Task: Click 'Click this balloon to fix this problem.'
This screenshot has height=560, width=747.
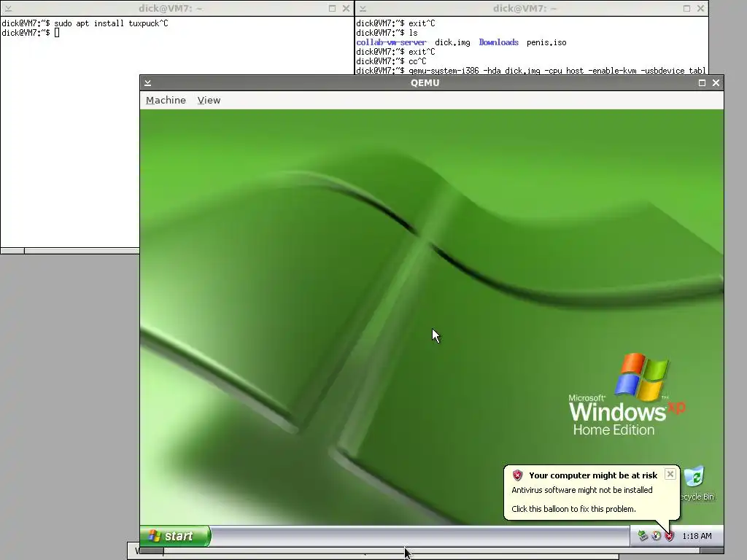Action: point(573,509)
